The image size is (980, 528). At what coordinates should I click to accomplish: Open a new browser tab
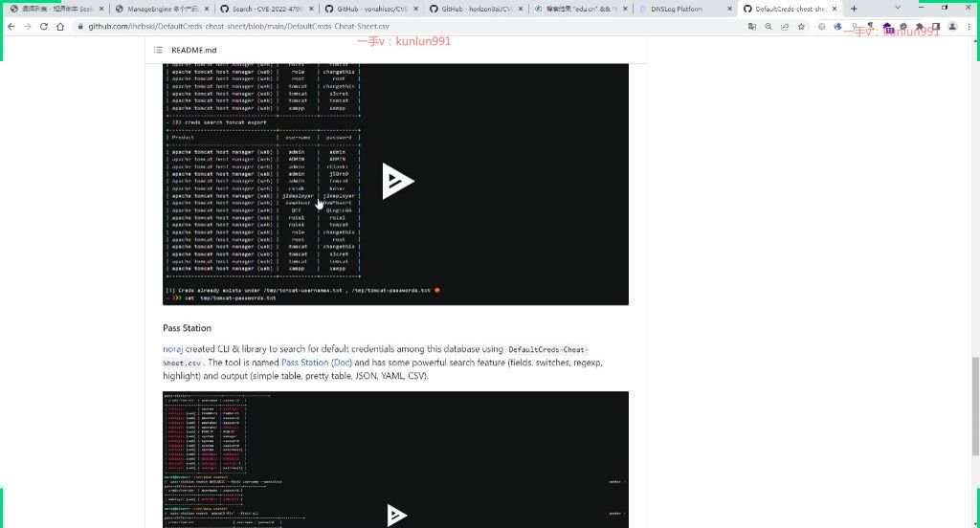pyautogui.click(x=854, y=9)
